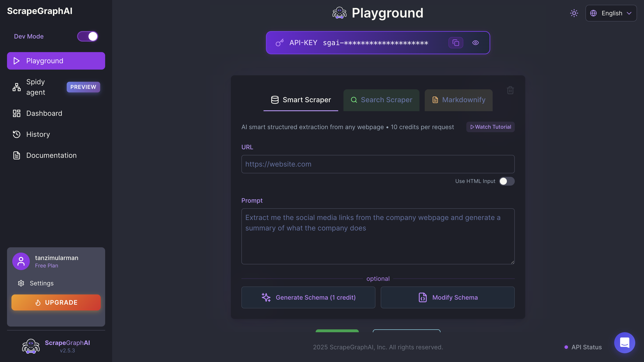Turn off the Dev Mode switch

(87, 37)
